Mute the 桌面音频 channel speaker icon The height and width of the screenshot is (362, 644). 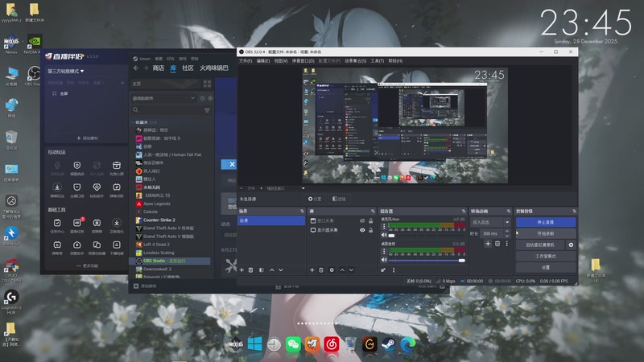pyautogui.click(x=384, y=260)
